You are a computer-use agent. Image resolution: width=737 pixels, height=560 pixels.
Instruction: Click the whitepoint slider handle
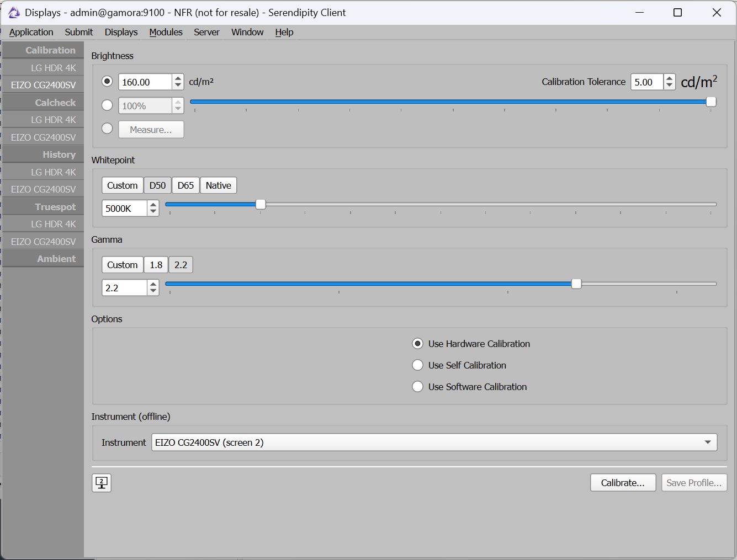click(x=261, y=205)
